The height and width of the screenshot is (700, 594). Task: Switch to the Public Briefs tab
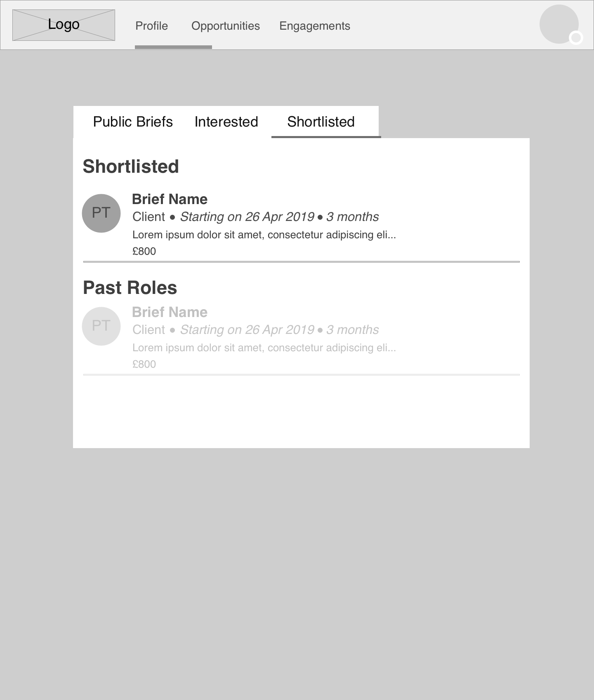(x=133, y=122)
